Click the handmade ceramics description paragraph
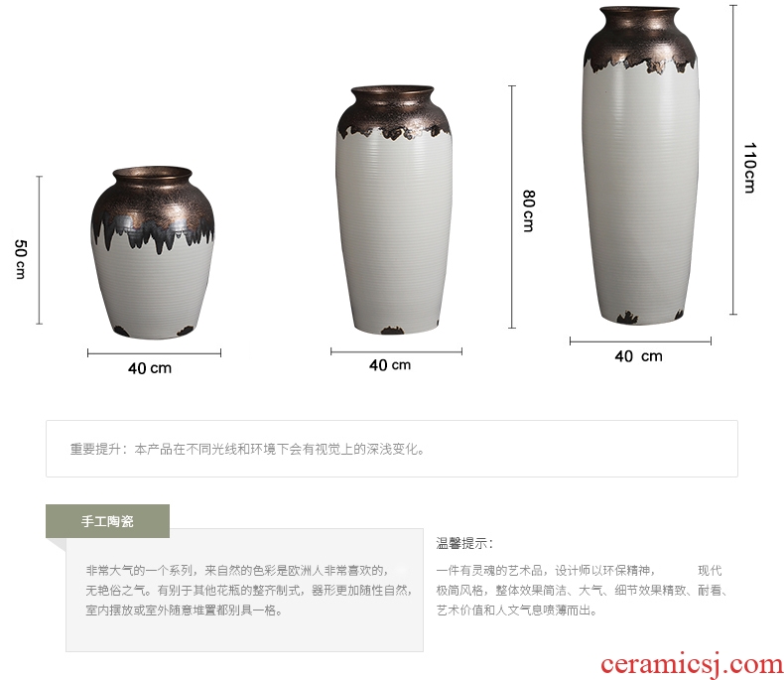This screenshot has height=680, width=784. [x=248, y=590]
